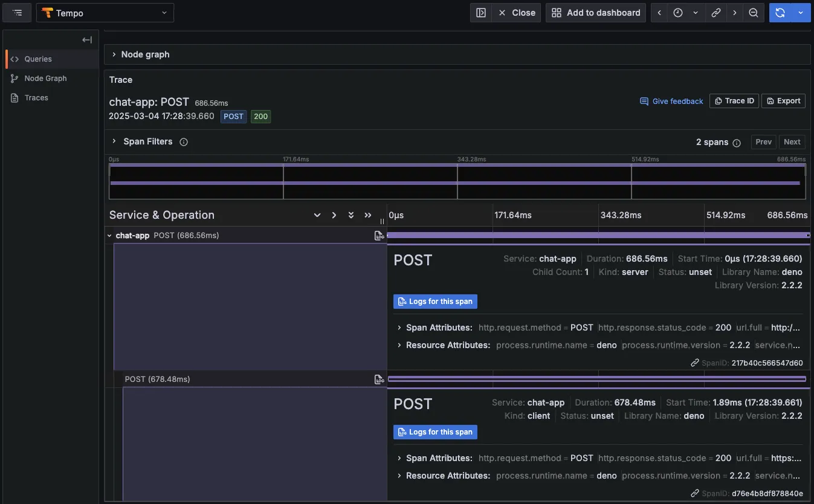The width and height of the screenshot is (814, 504).
Task: Collapse the chat-app POST span row
Action: (109, 236)
